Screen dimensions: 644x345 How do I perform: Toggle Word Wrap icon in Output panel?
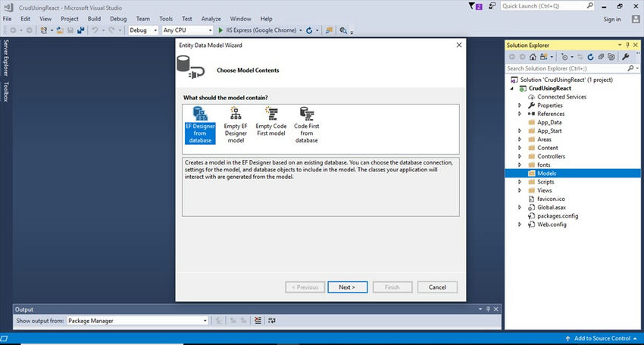click(271, 320)
